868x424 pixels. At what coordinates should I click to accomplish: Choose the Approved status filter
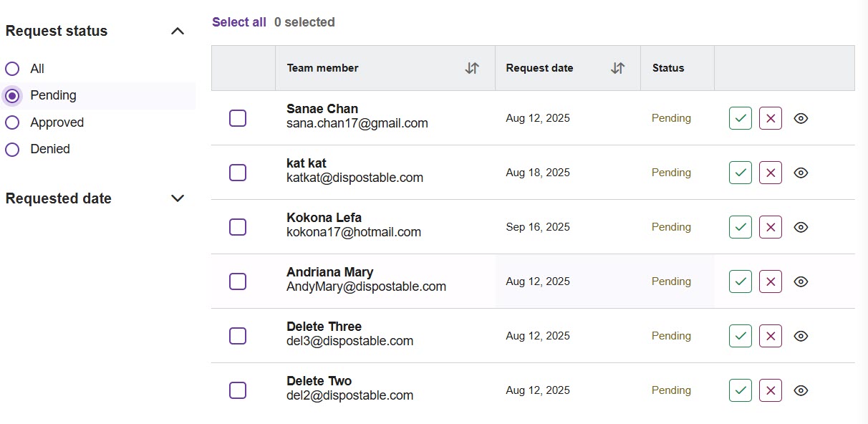click(12, 122)
